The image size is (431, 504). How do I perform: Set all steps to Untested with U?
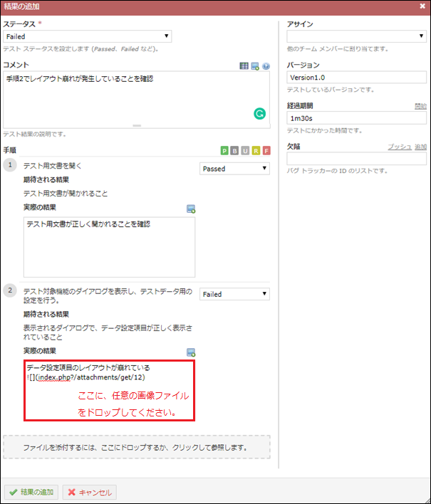tap(245, 150)
